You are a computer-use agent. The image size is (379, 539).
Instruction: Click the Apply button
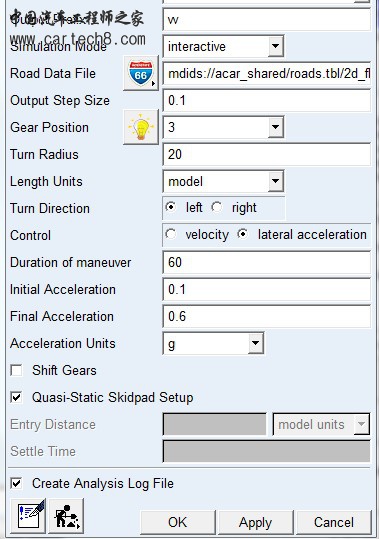tap(256, 522)
